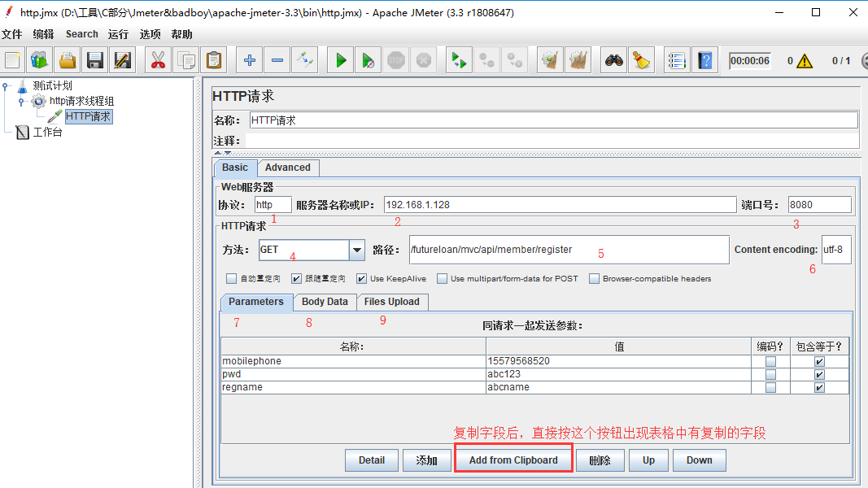
Task: Open the Help question mark icon
Action: click(704, 60)
